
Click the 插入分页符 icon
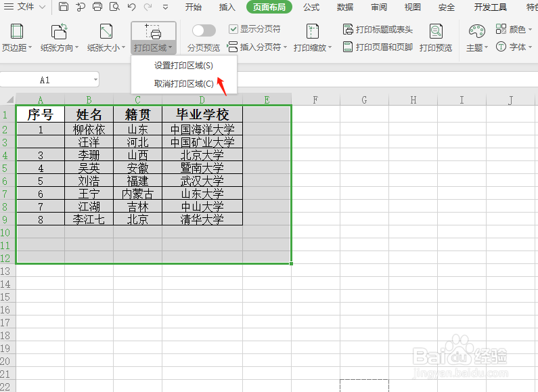pyautogui.click(x=232, y=47)
